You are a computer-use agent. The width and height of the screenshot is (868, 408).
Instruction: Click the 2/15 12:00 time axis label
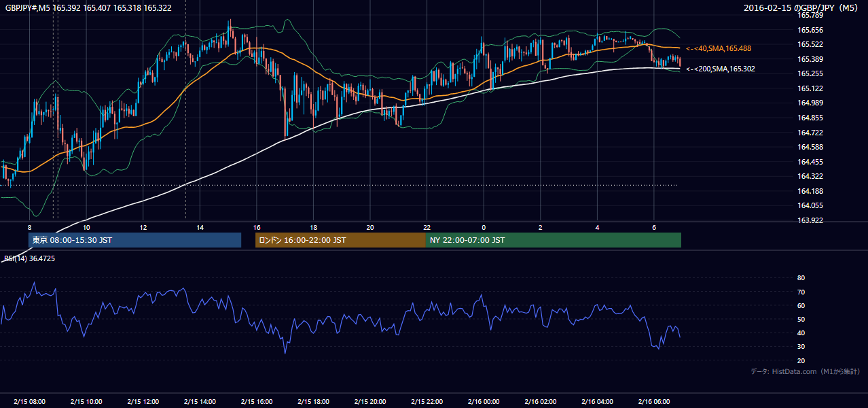tap(143, 402)
